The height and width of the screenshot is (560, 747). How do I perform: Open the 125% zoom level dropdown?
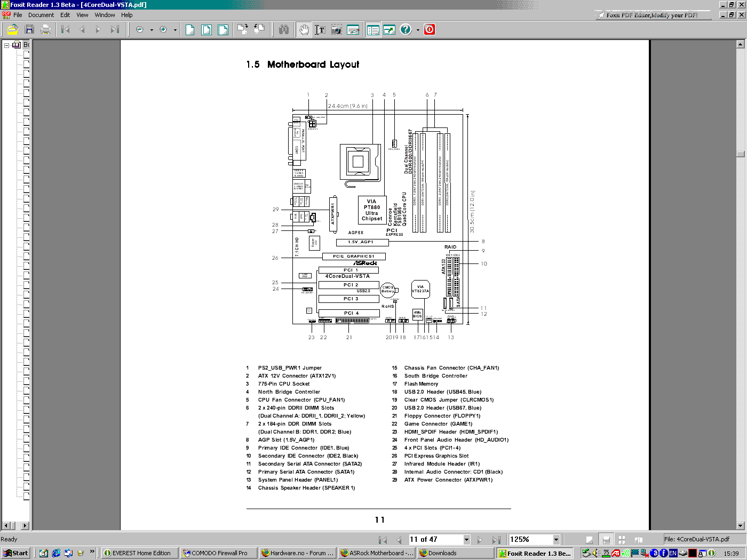(x=556, y=539)
